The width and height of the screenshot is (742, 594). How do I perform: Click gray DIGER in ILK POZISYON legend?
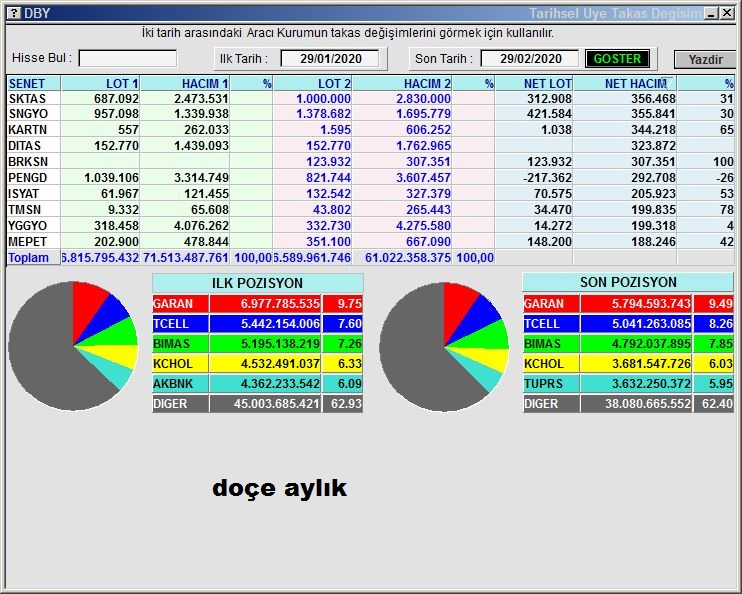(180, 404)
